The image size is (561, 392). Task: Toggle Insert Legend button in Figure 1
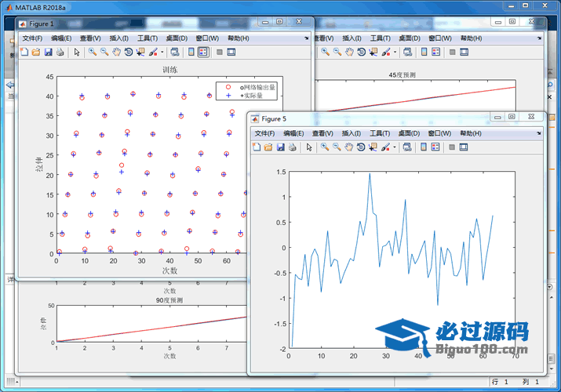(x=203, y=53)
